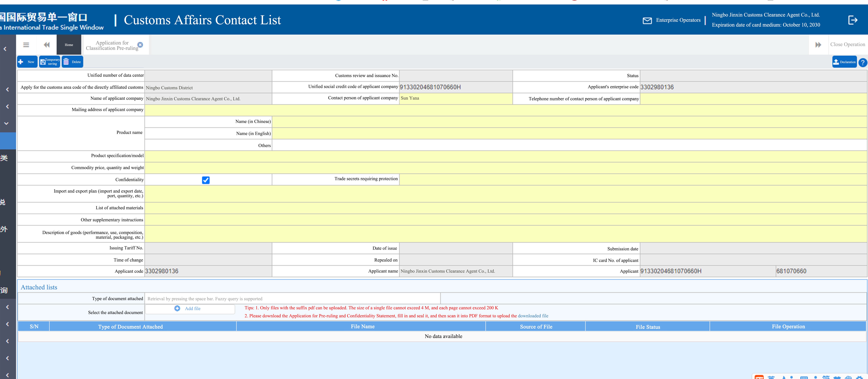This screenshot has height=379, width=868.
Task: Click the Type of document attached field
Action: 292,298
